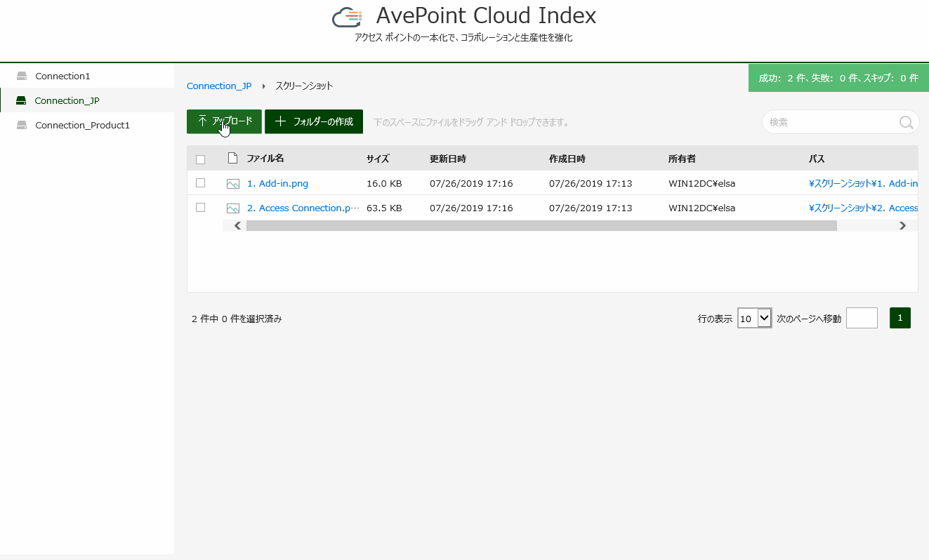
Task: Go to page 1 button
Action: point(900,318)
